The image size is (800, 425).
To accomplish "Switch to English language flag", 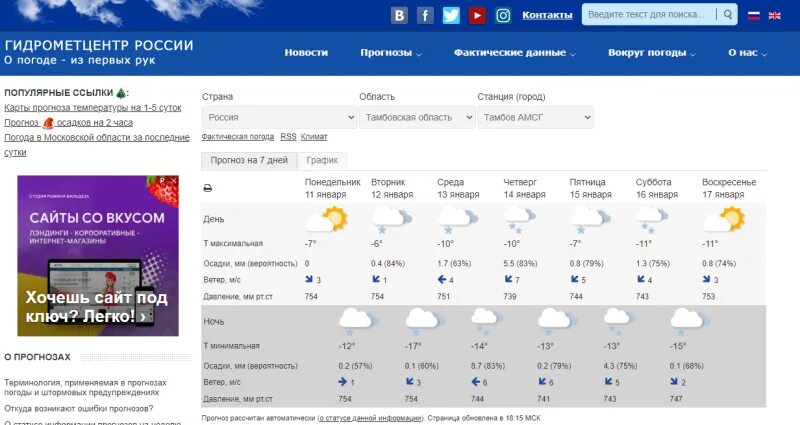I will tap(774, 15).
